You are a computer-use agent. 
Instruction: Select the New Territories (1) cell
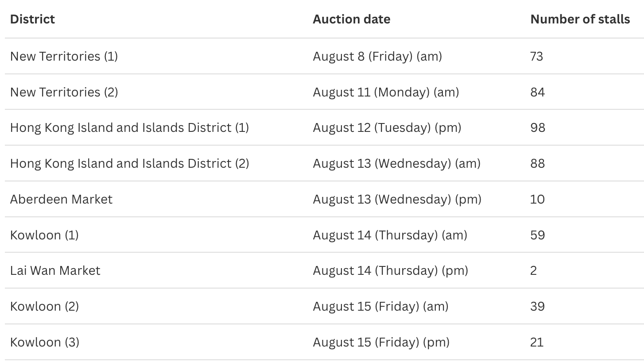[x=64, y=56]
